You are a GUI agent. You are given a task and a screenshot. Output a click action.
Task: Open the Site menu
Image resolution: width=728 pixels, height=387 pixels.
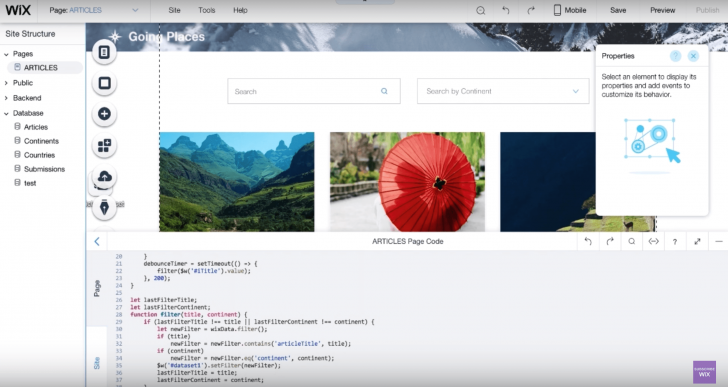coord(174,10)
